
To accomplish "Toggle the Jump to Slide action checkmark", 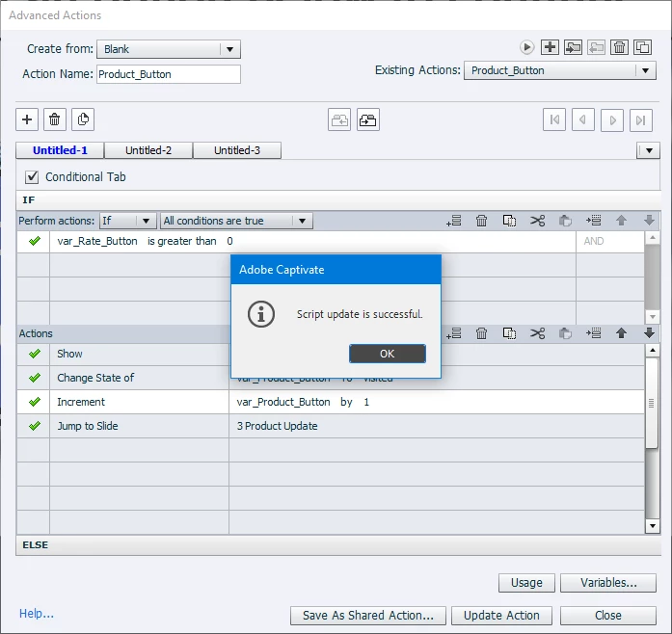I will pyautogui.click(x=35, y=426).
